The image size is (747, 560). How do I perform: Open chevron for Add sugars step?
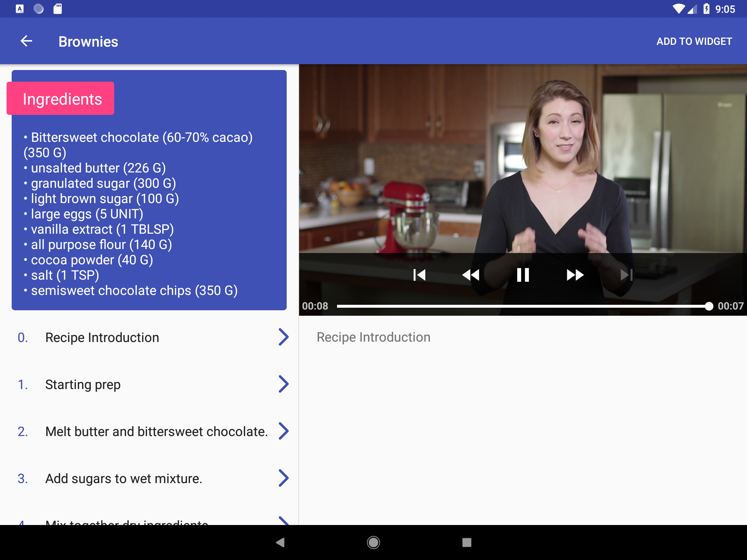click(283, 478)
